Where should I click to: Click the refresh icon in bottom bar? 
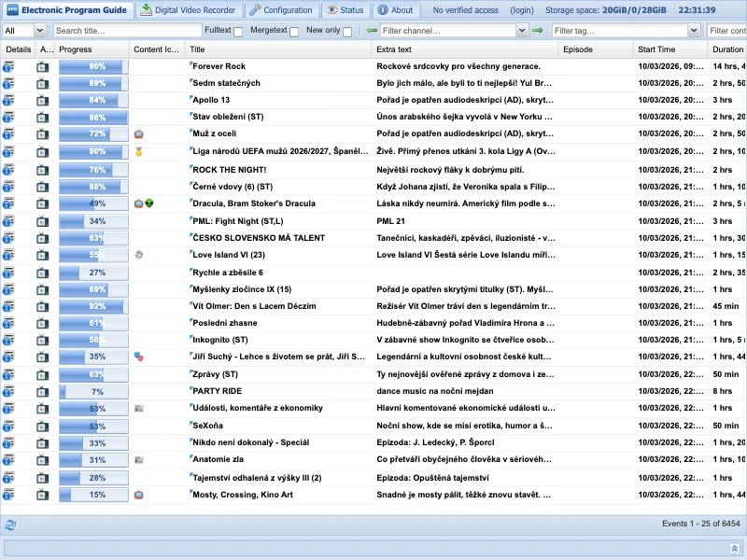click(10, 525)
